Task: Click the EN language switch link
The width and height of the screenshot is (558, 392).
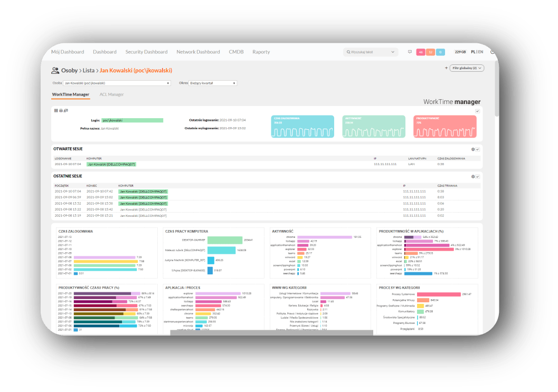Action: [481, 52]
